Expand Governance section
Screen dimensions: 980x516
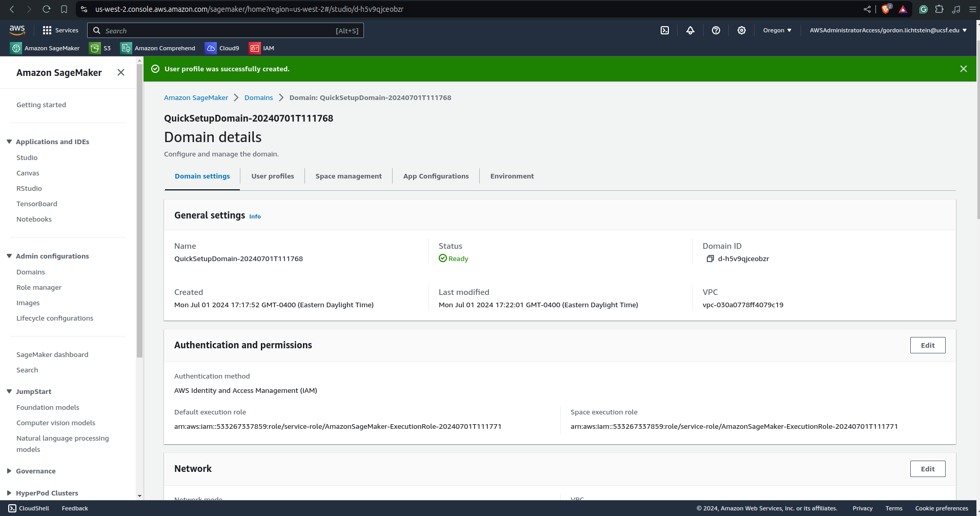click(x=9, y=471)
